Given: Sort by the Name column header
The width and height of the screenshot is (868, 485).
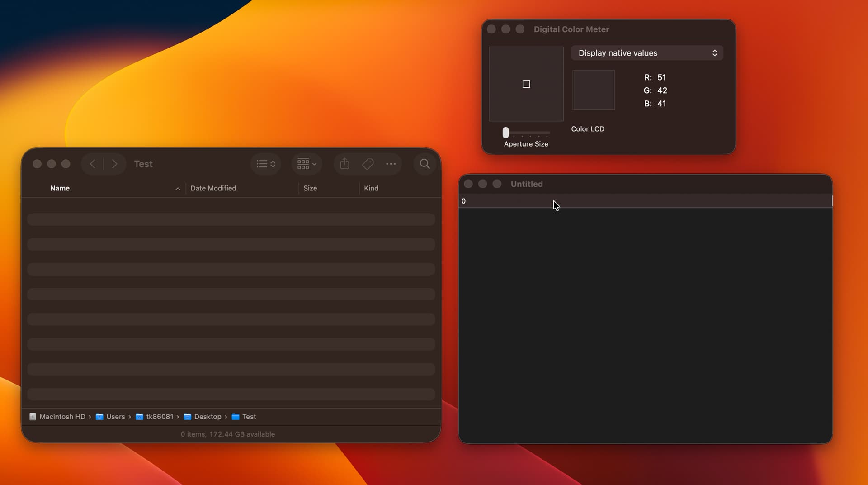Looking at the screenshot, I should pos(60,188).
